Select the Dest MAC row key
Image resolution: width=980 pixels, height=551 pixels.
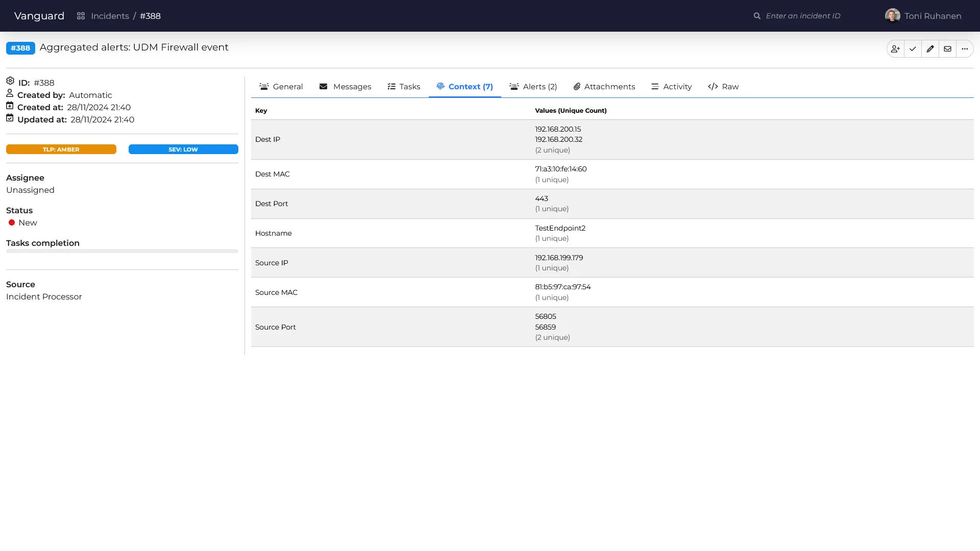[272, 174]
